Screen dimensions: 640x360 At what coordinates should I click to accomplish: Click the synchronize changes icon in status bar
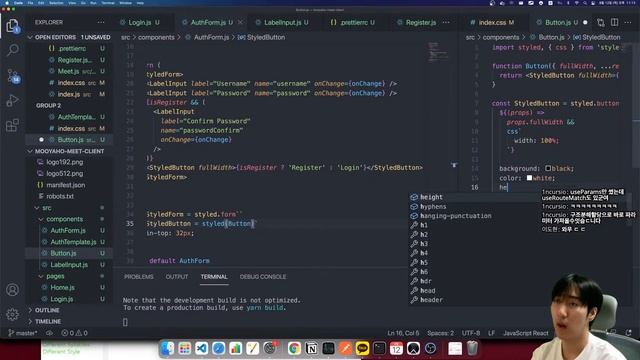click(x=49, y=333)
